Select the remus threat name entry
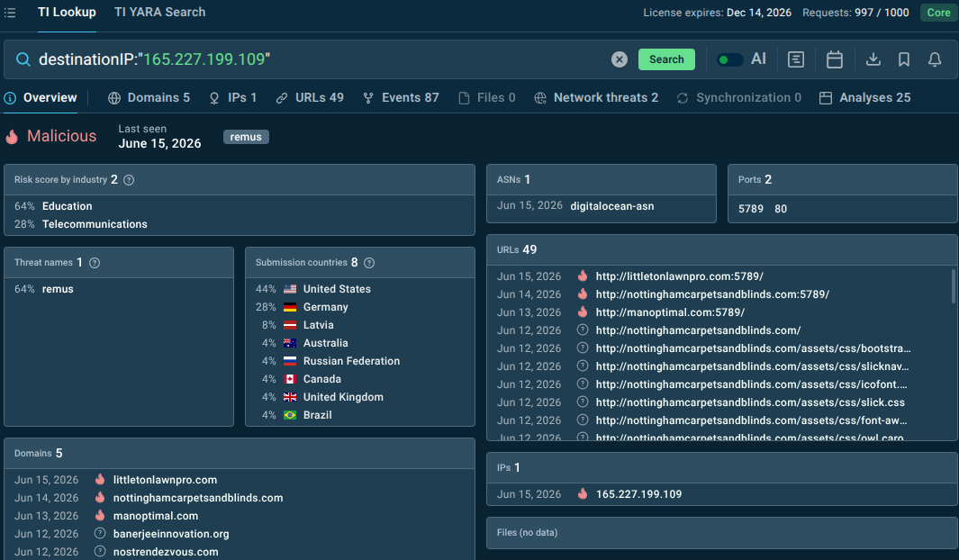959x560 pixels. pos(58,289)
